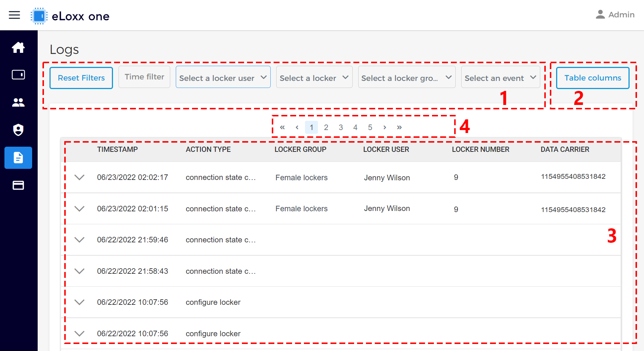The width and height of the screenshot is (644, 351).
Task: Select page 2 in pagination
Action: [x=326, y=127]
